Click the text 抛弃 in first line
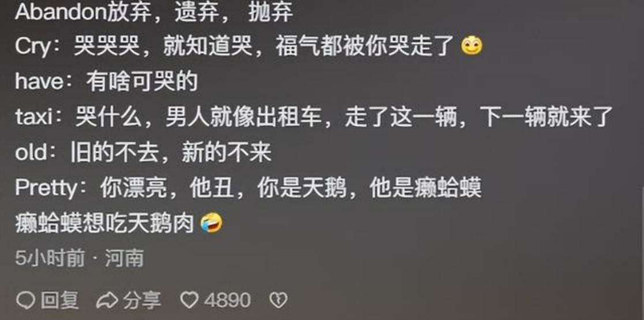Screen dimensions: 644x320 point(271,12)
